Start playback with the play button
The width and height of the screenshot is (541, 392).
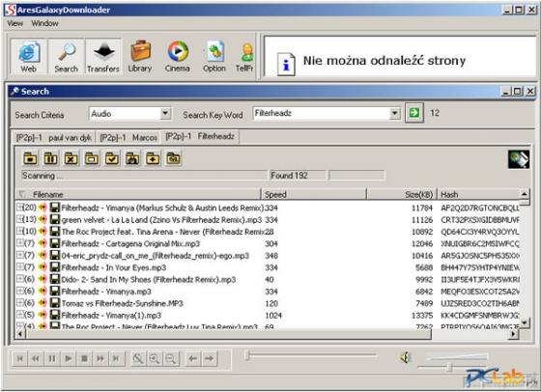pyautogui.click(x=68, y=358)
